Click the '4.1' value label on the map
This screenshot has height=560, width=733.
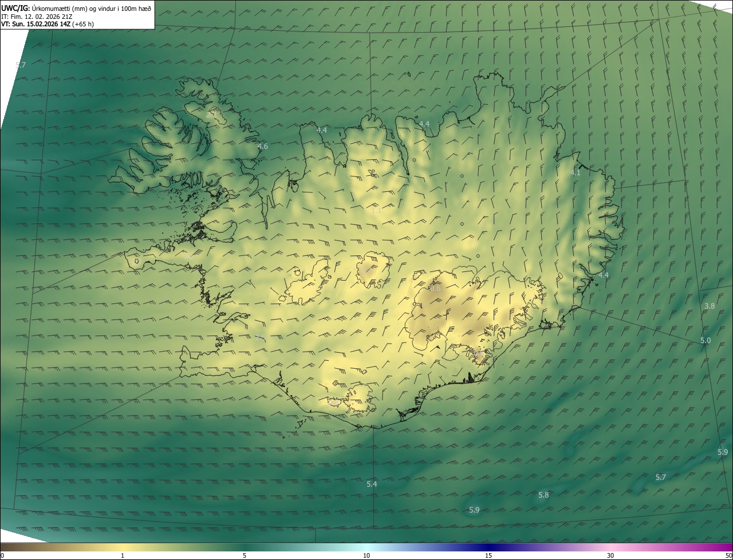(x=576, y=172)
